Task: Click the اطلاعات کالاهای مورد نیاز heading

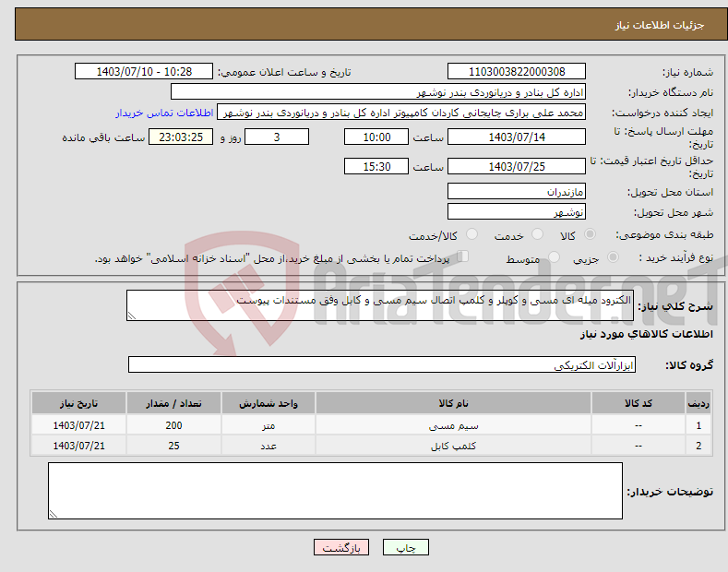Action: coord(646,334)
